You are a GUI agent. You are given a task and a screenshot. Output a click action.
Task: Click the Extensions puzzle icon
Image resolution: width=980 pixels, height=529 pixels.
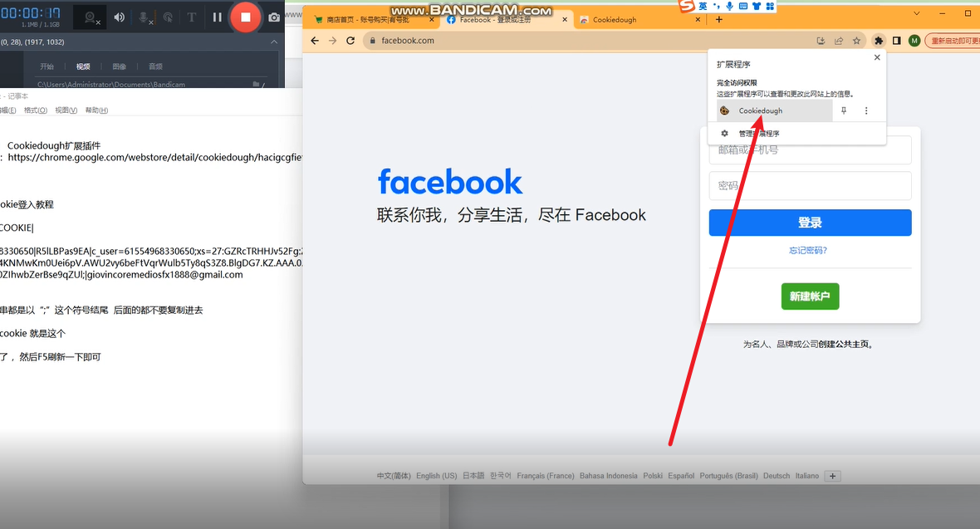coord(879,41)
